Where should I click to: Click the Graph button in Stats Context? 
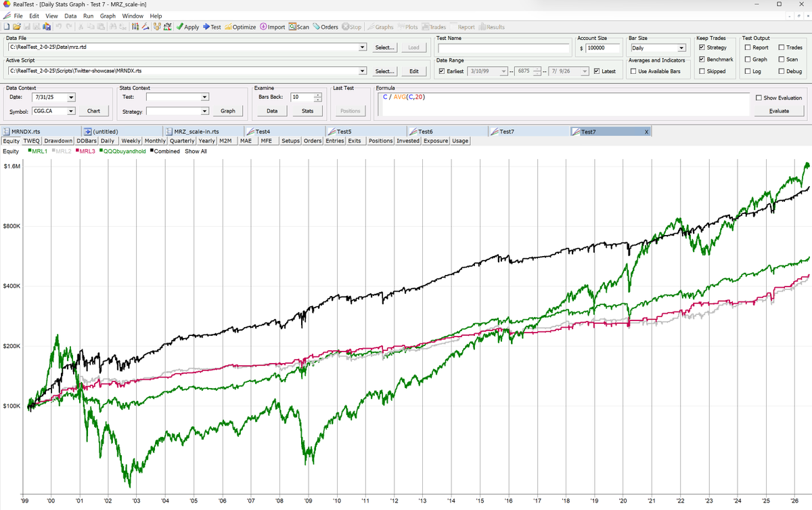(228, 111)
